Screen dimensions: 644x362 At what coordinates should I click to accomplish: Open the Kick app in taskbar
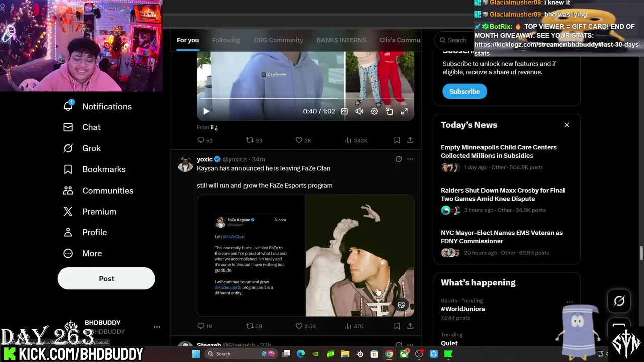[x=448, y=354]
